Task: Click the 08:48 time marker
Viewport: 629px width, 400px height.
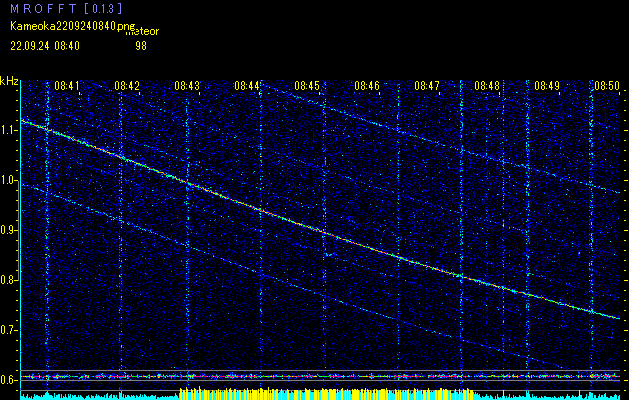Action: click(x=487, y=86)
